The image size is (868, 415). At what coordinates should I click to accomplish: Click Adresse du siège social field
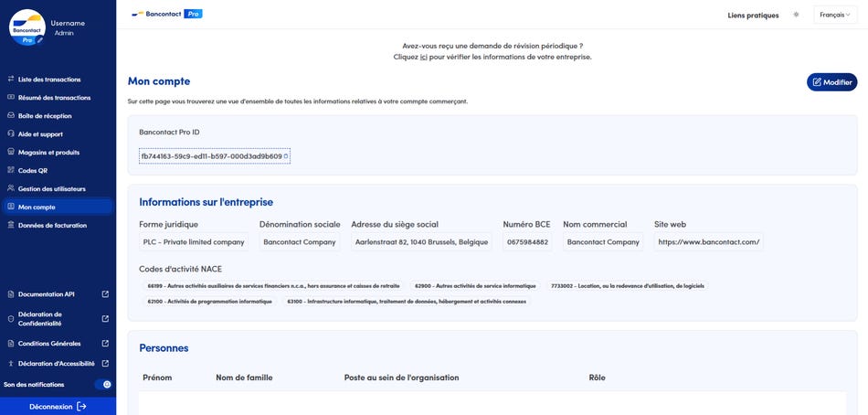[x=421, y=241]
